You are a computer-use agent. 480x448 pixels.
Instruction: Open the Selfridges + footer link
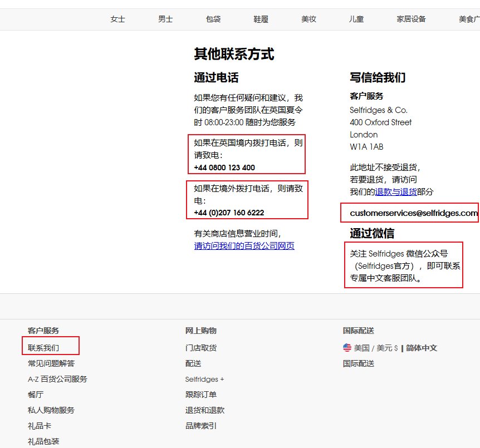(x=204, y=380)
